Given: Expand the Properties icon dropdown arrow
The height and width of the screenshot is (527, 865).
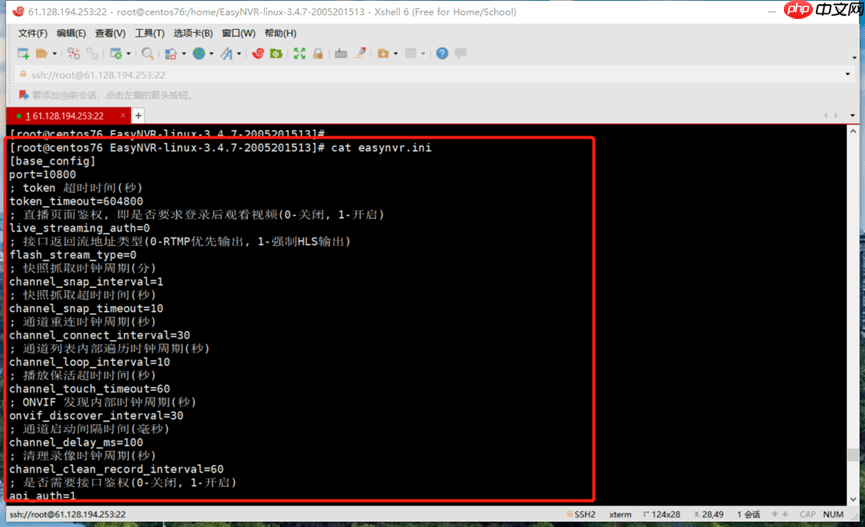Looking at the screenshot, I should 128,54.
